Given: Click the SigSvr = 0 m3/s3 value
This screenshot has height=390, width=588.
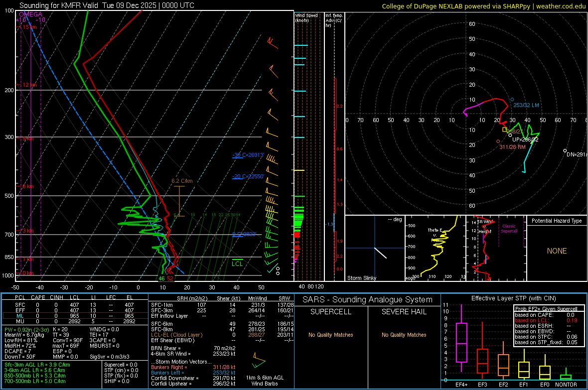Looking at the screenshot, I should coord(110,357).
